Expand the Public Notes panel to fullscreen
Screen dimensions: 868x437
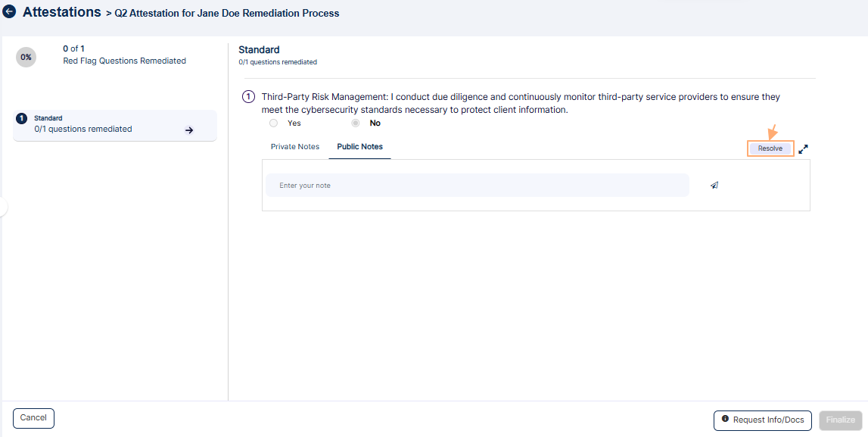[803, 148]
